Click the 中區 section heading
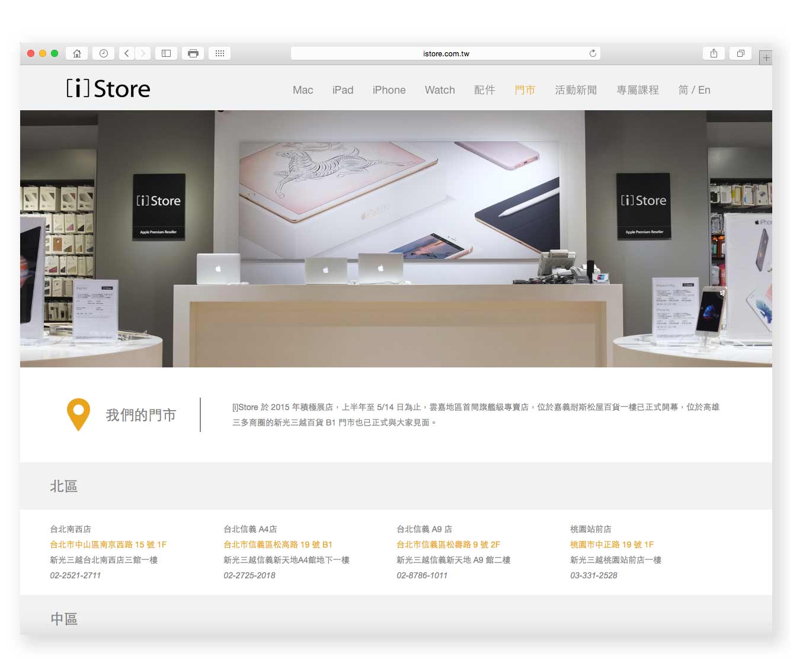 tap(64, 619)
